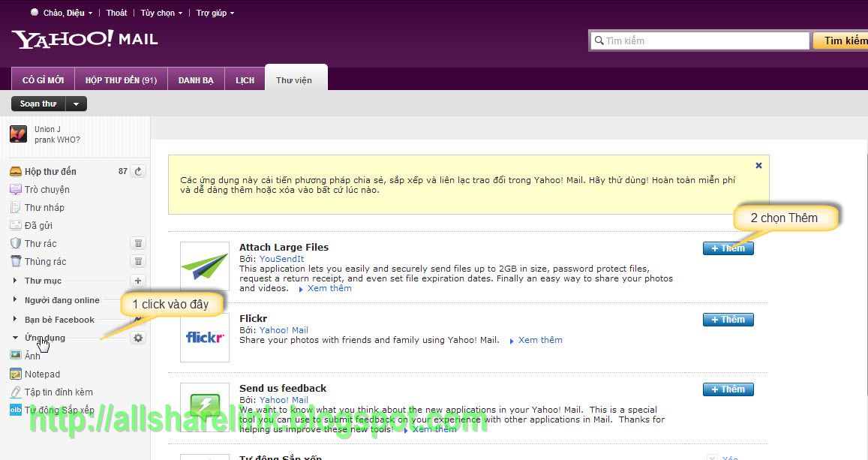Open the Notepad application

pos(42,374)
